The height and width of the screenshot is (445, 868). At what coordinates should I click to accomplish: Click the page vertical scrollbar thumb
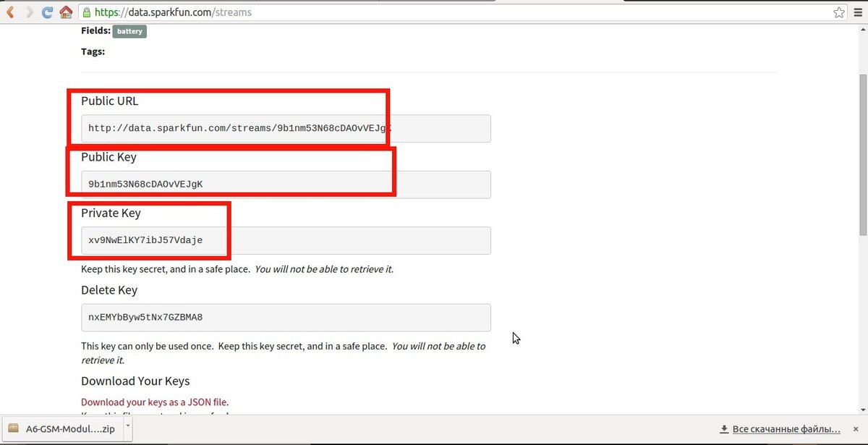tap(863, 154)
